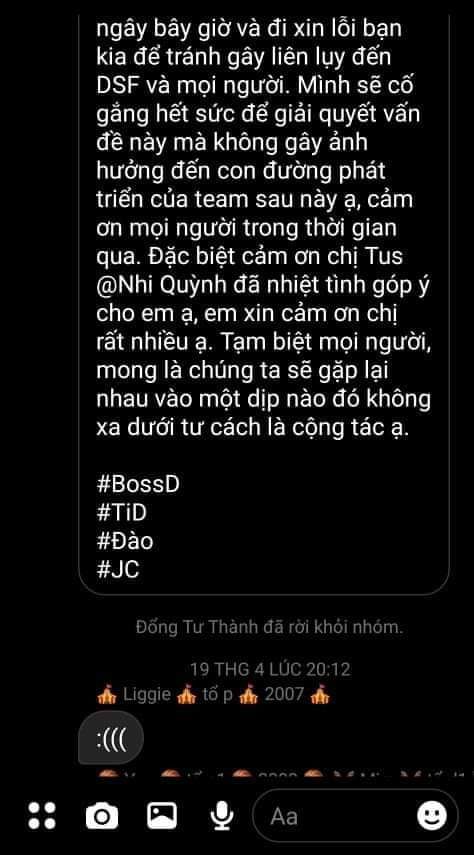Click the #TiD hashtag
This screenshot has height=855, width=474.
click(122, 513)
